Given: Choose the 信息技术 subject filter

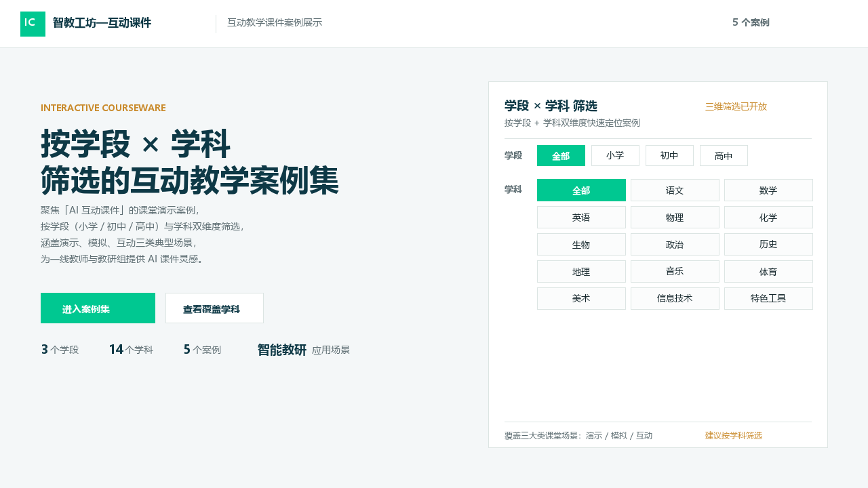Looking at the screenshot, I should coord(675,299).
